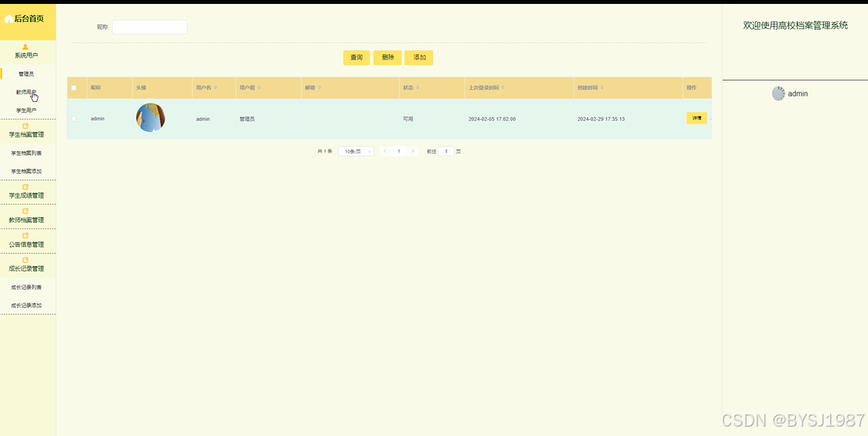Screen dimensions: 868x436
Task: Sort by 创建时间 column arrows
Action: [602, 88]
